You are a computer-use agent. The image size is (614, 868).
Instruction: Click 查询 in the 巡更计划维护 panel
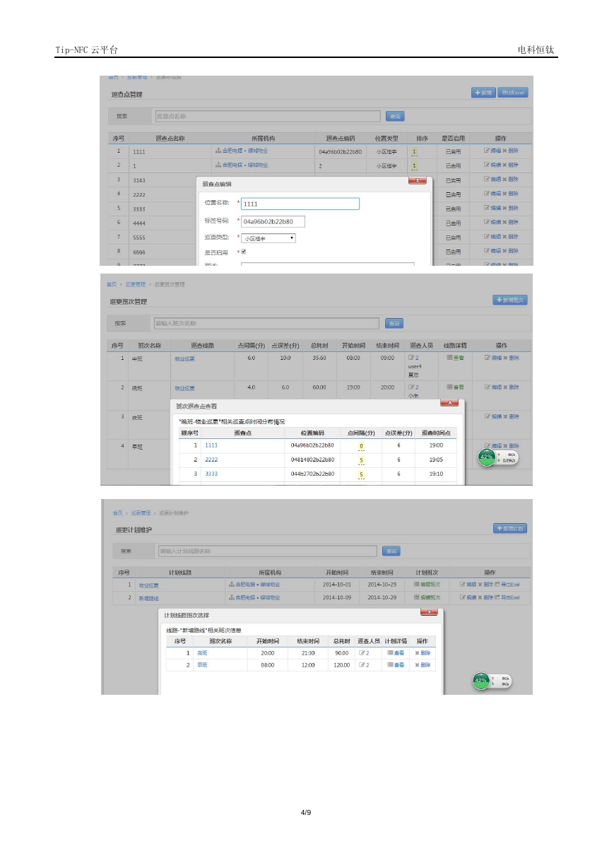coord(391,551)
